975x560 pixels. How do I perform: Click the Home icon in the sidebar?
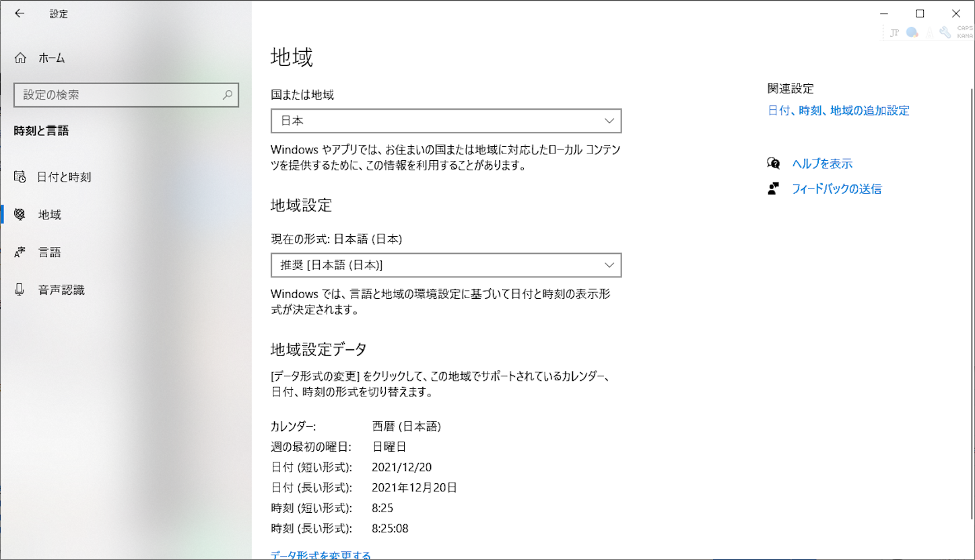(x=20, y=58)
